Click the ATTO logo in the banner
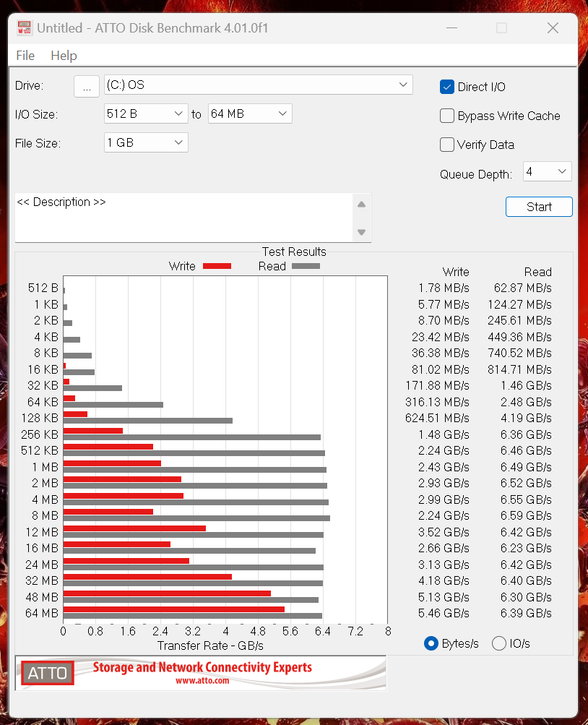The height and width of the screenshot is (725, 588). 48,673
